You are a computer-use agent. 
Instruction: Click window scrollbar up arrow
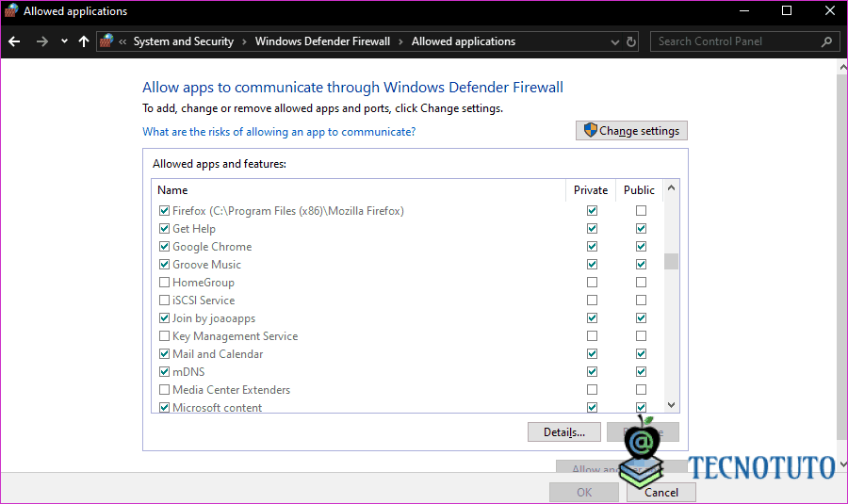click(x=842, y=67)
